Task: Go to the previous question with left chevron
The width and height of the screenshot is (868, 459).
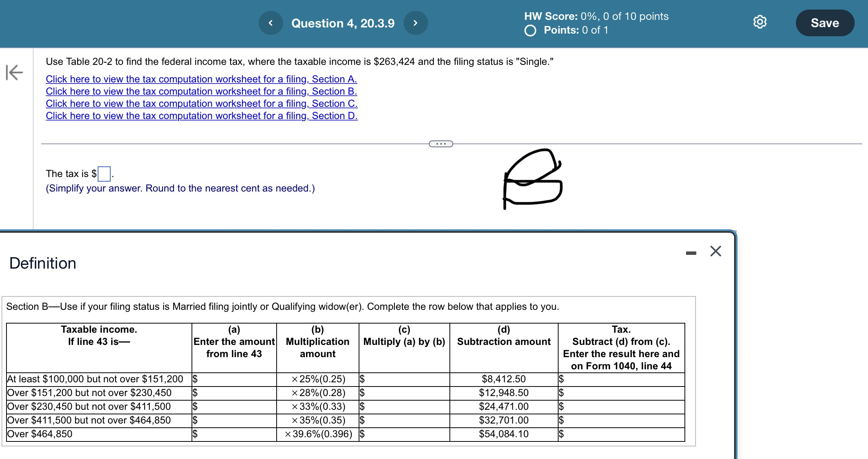Action: [x=271, y=23]
